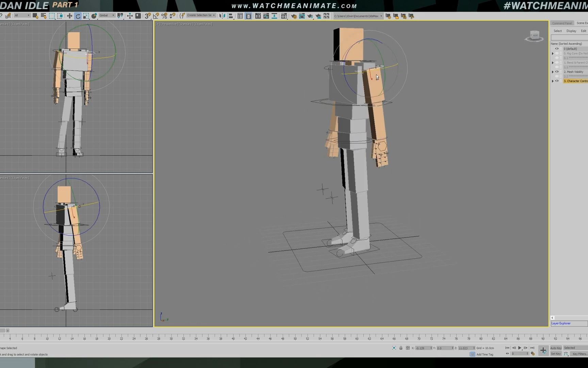Click Render Production teapot icon

310,16
